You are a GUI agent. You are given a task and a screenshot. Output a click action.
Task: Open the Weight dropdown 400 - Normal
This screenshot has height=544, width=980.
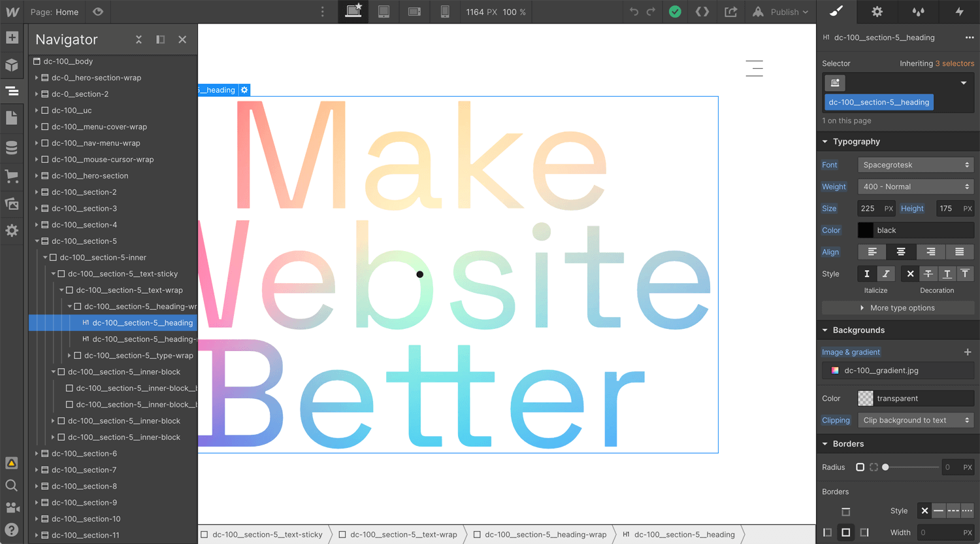point(915,187)
